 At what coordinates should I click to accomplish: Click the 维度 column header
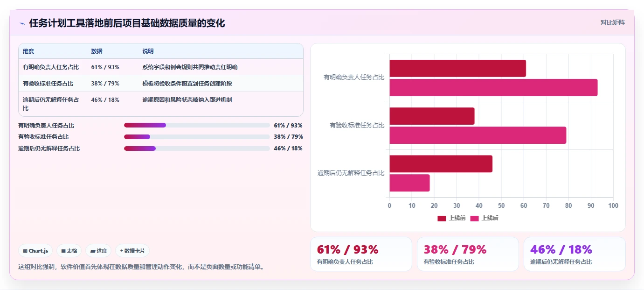click(28, 51)
